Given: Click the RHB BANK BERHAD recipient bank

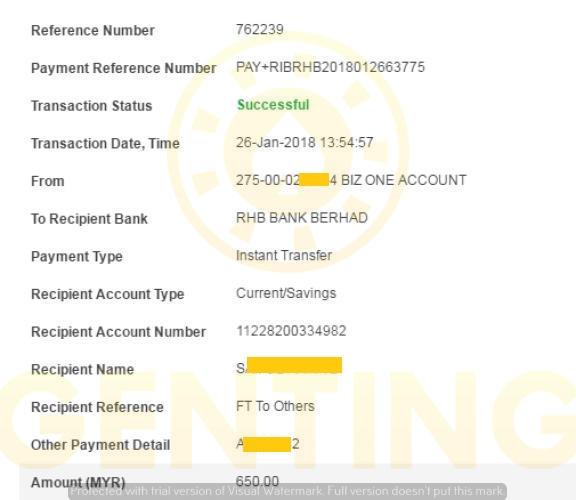Looking at the screenshot, I should [302, 218].
